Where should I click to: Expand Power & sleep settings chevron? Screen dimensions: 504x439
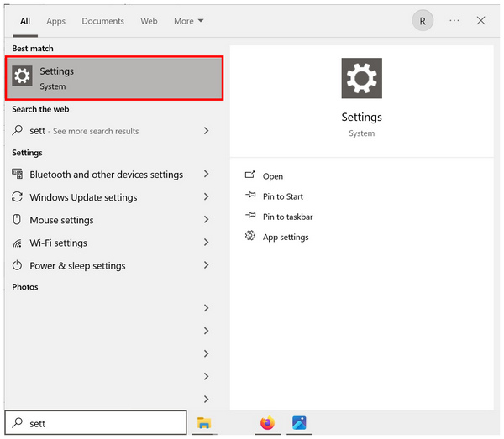(207, 265)
